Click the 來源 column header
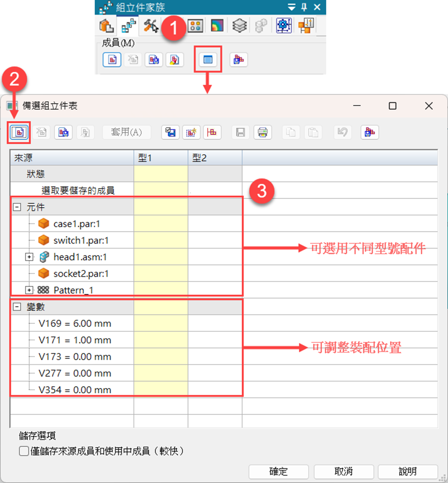This screenshot has width=448, height=483. click(72, 158)
